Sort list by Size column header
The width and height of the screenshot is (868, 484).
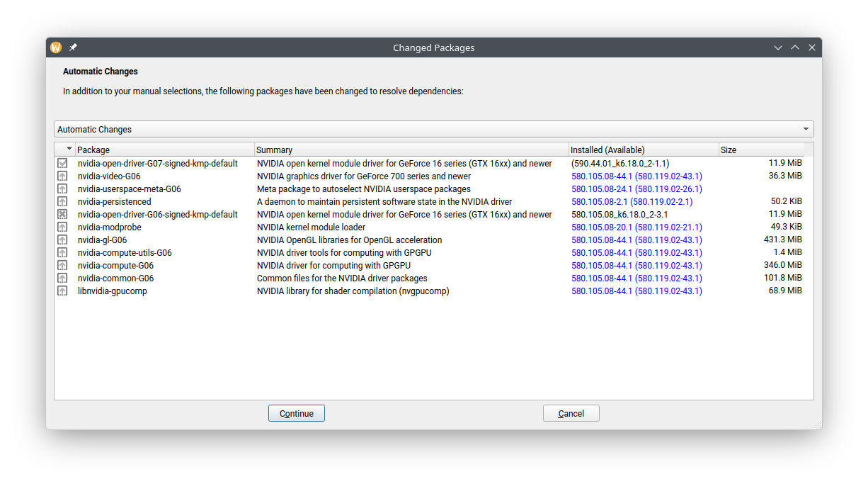click(765, 150)
